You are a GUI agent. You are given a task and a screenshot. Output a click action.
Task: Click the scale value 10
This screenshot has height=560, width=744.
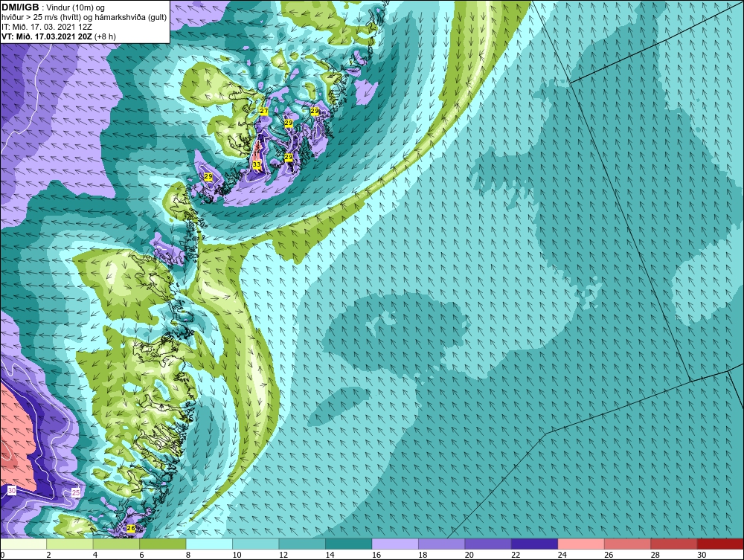point(237,555)
